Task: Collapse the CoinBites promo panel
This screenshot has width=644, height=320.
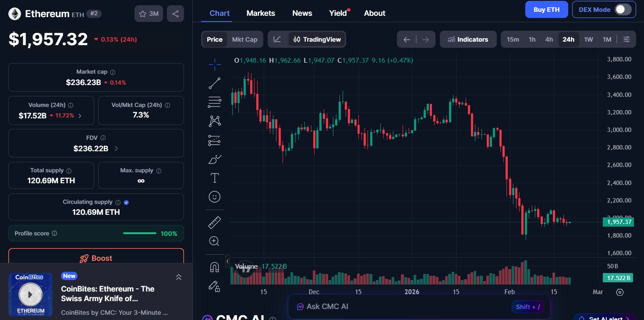Action: coord(179,277)
